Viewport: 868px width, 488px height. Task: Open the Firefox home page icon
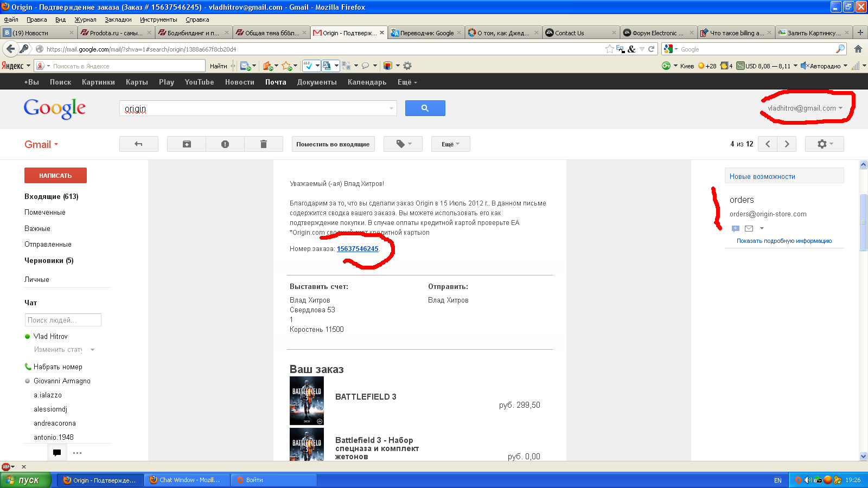coord(858,49)
